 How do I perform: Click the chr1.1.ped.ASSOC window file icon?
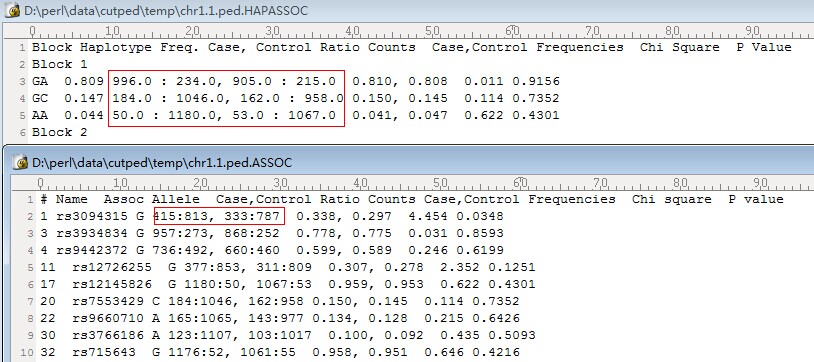[x=20, y=163]
